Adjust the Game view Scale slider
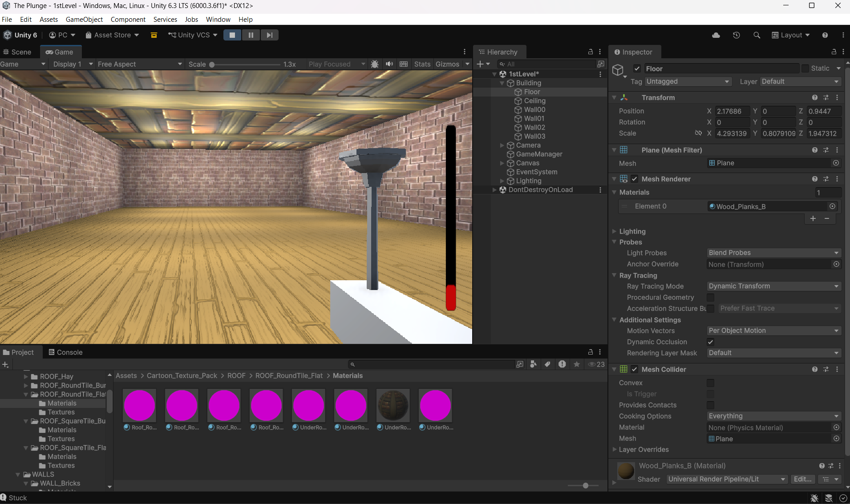The image size is (850, 504). pyautogui.click(x=212, y=65)
